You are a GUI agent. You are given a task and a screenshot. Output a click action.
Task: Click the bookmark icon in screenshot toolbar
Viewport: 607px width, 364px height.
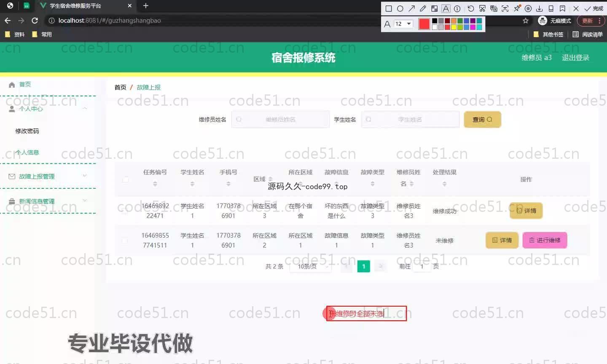pos(562,8)
